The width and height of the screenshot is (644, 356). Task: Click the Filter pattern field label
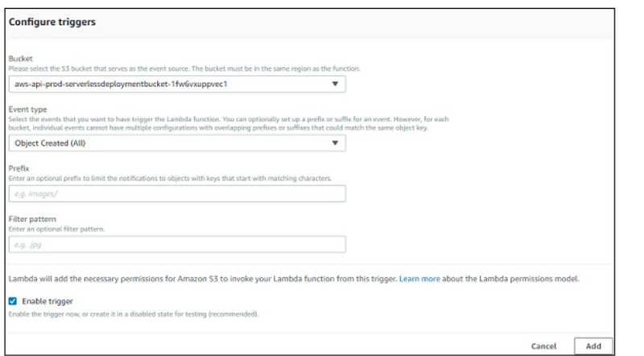point(32,219)
